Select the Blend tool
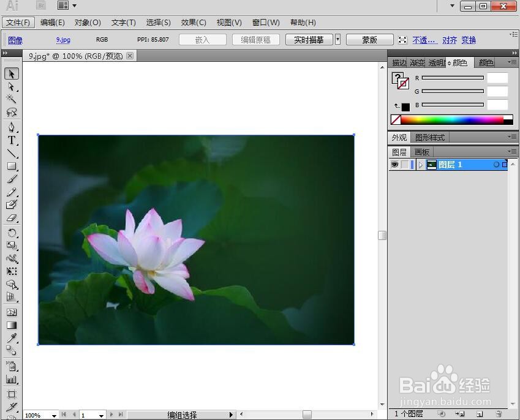Screen dimensions: 520x420 click(x=12, y=350)
